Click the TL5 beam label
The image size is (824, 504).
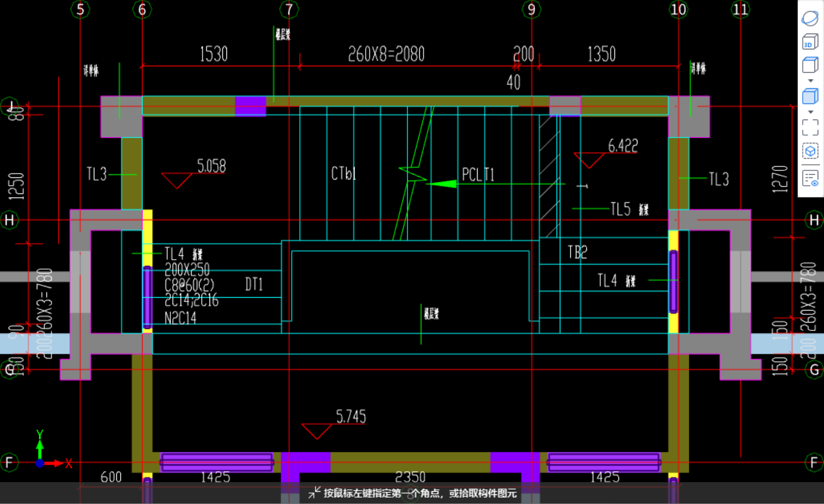click(x=621, y=208)
